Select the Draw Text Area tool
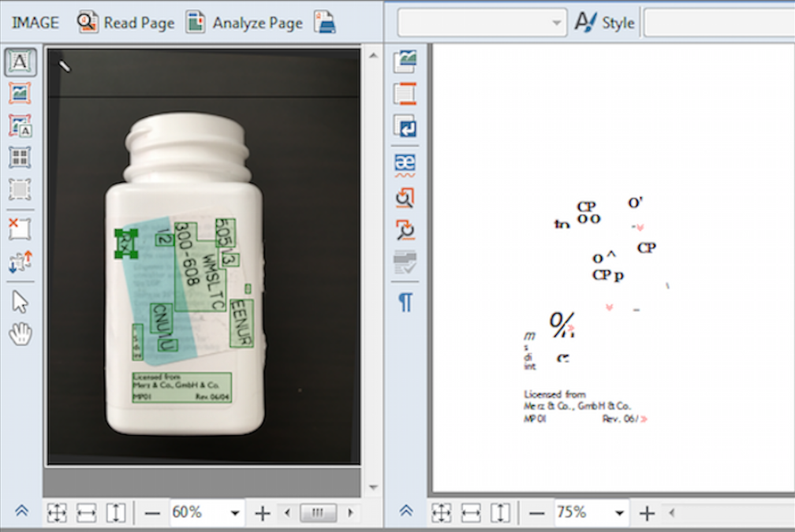 point(21,61)
